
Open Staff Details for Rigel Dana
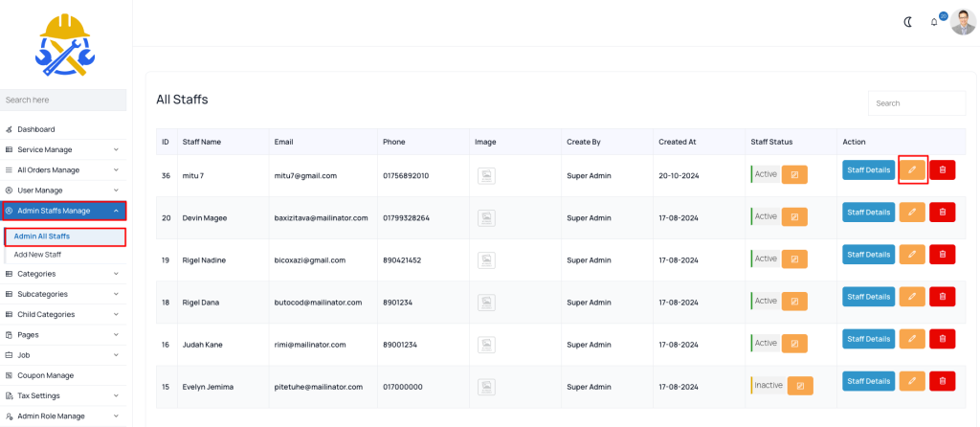869,297
